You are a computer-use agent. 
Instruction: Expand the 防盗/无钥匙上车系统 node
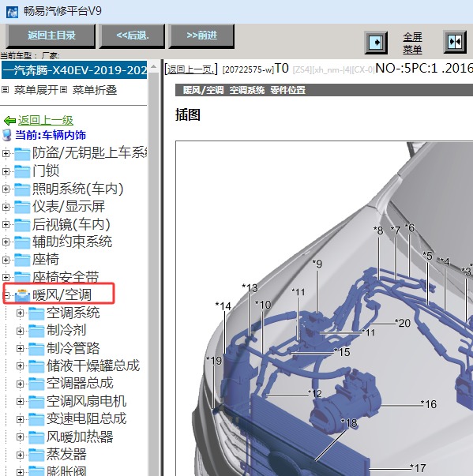tap(6, 153)
